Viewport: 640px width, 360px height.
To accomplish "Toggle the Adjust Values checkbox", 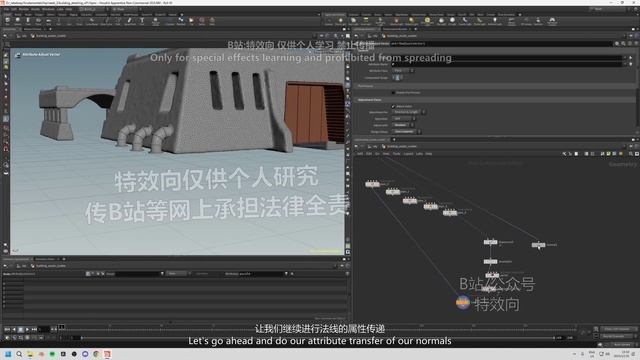I will pos(393,106).
